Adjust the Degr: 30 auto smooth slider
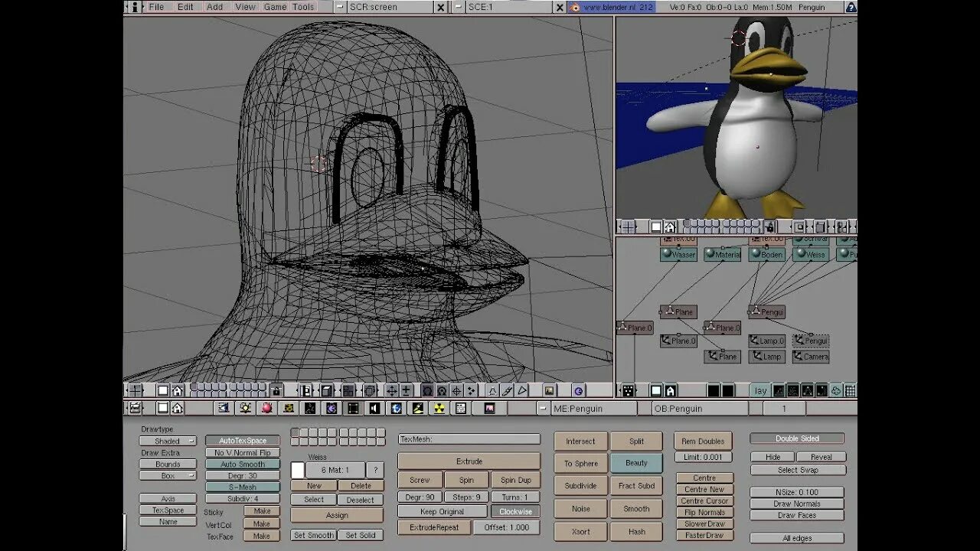 click(x=243, y=475)
